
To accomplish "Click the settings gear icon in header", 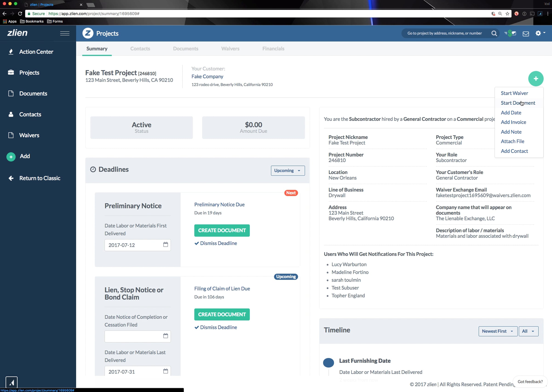I will coord(538,33).
